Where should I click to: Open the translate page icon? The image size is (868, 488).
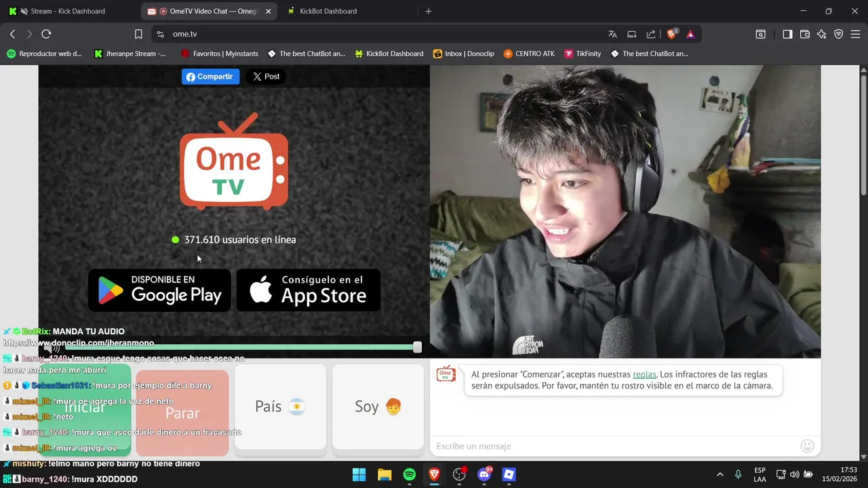pos(612,34)
